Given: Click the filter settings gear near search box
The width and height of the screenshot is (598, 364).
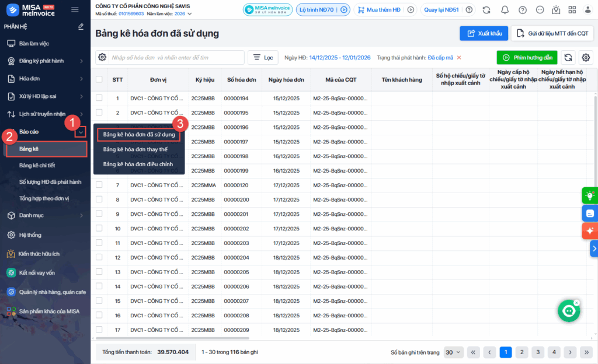Looking at the screenshot, I should coord(102,57).
